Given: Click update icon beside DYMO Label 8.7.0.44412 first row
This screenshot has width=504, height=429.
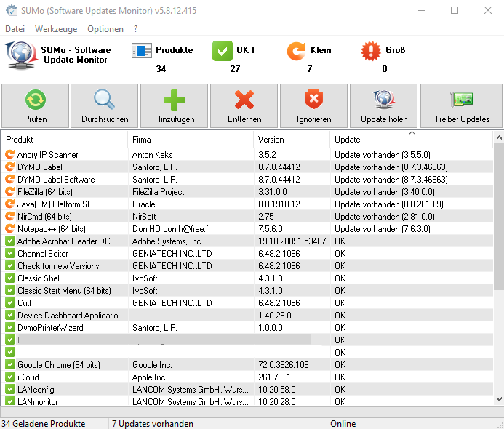Looking at the screenshot, I should click(x=10, y=167).
